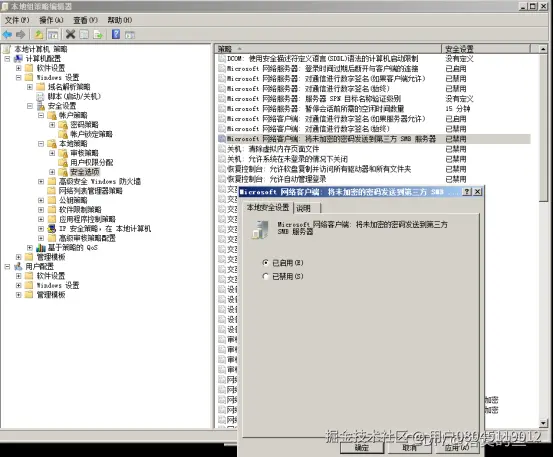554x457 pixels.
Task: Expand the 高级安全 Windows 防火墙 node
Action: point(41,181)
